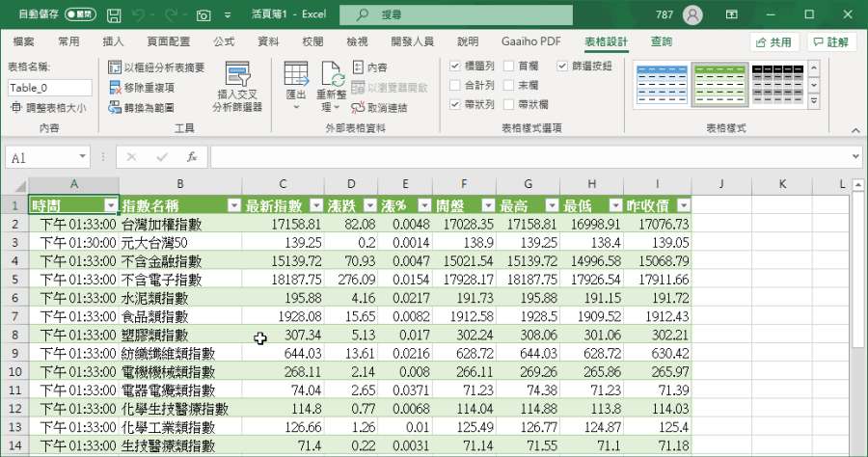Click the formula bar cancel X icon
The width and height of the screenshot is (868, 457).
131,157
